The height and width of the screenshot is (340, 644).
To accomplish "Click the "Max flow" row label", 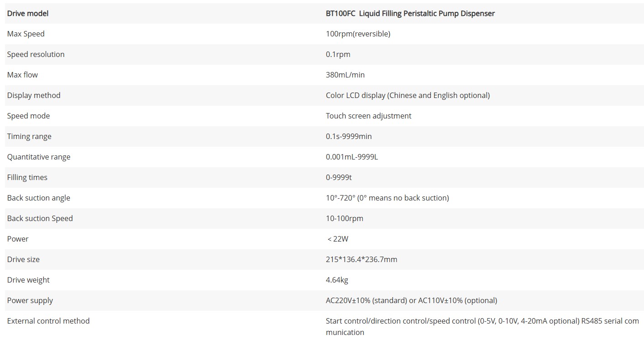I will pyautogui.click(x=23, y=75).
